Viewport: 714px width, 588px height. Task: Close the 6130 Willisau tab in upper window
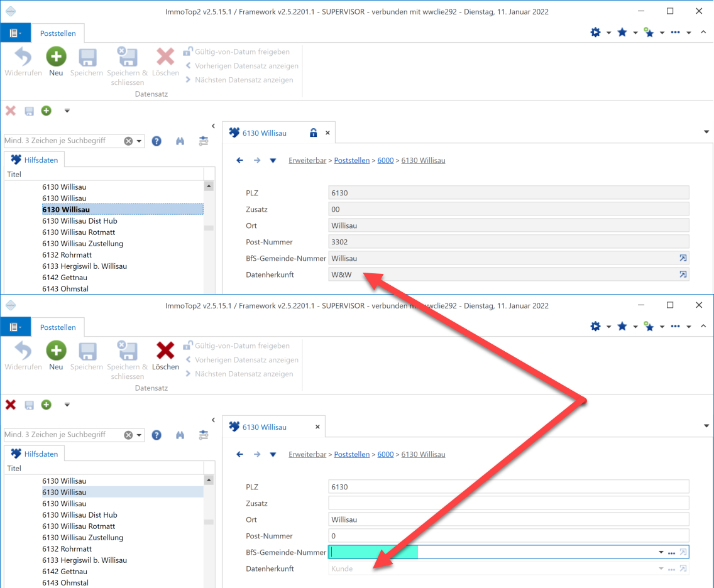point(327,133)
